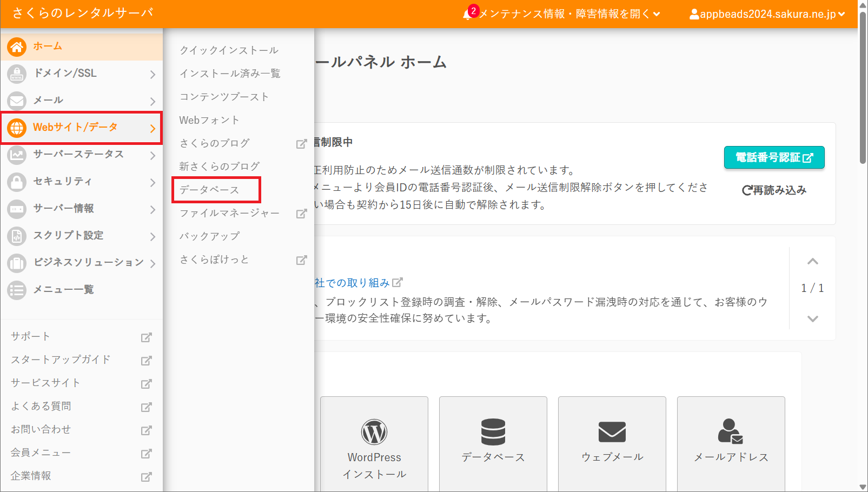Click the ビジネスソリューション briefcase icon
868x492 pixels.
tap(17, 263)
